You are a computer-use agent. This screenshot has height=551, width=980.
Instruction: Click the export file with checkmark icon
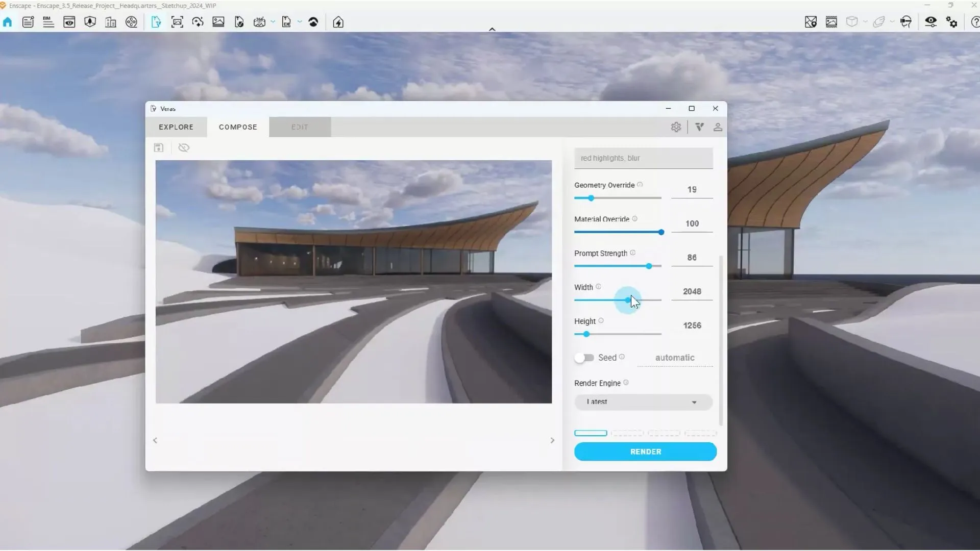pos(239,22)
